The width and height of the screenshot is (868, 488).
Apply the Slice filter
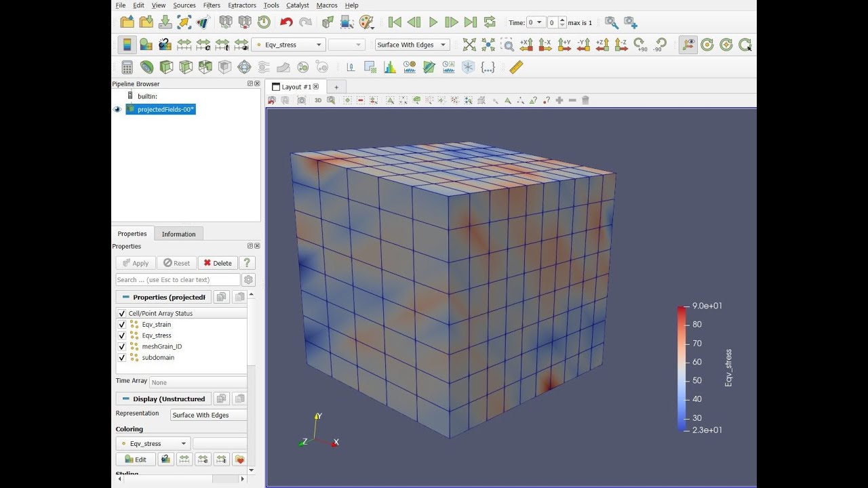186,67
